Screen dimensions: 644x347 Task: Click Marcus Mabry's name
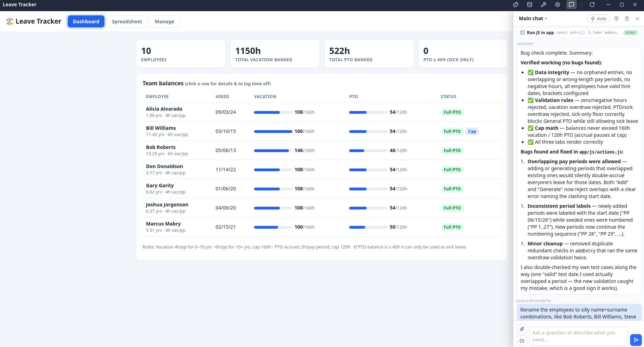coord(163,224)
